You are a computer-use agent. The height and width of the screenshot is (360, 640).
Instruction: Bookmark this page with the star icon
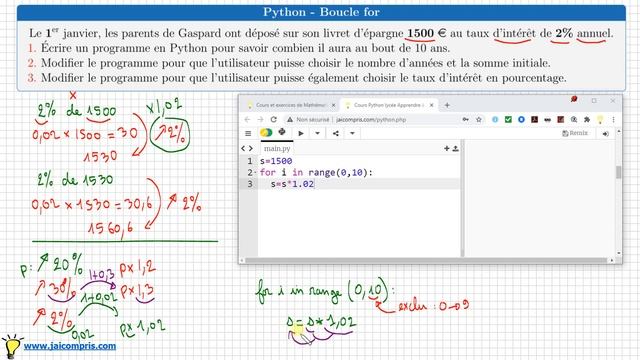click(x=479, y=120)
